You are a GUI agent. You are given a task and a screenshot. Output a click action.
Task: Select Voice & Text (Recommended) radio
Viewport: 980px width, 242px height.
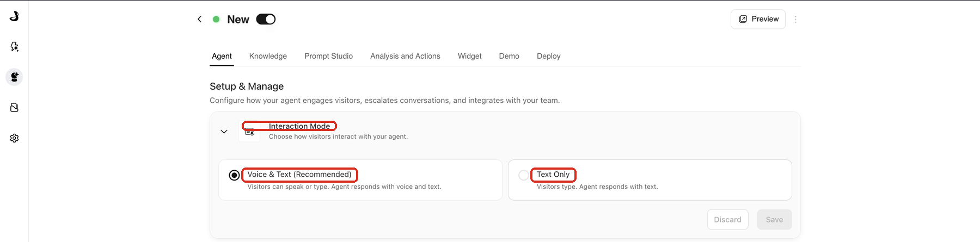coord(234,175)
